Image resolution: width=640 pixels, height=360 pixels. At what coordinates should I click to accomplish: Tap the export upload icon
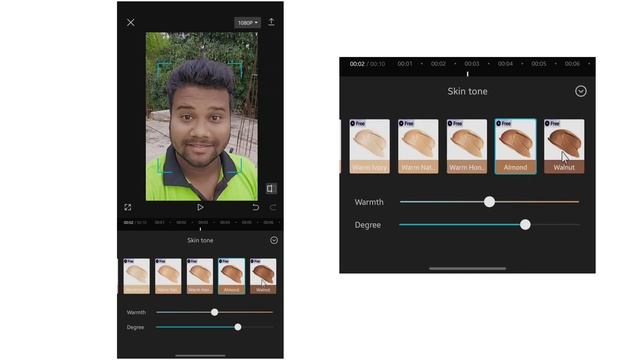[271, 22]
